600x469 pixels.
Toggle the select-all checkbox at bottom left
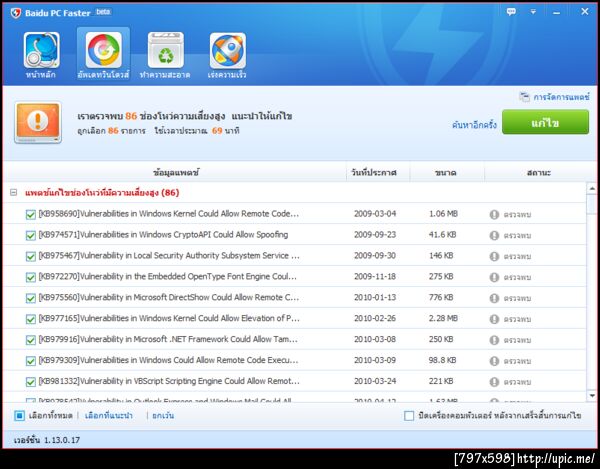[20, 415]
